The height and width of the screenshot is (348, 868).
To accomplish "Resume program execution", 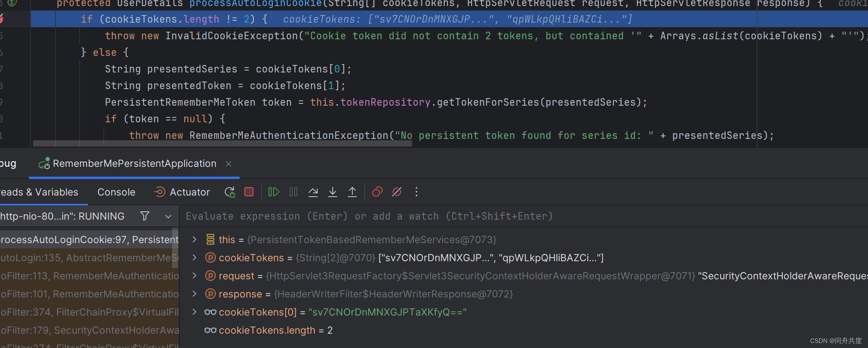I will tap(273, 192).
